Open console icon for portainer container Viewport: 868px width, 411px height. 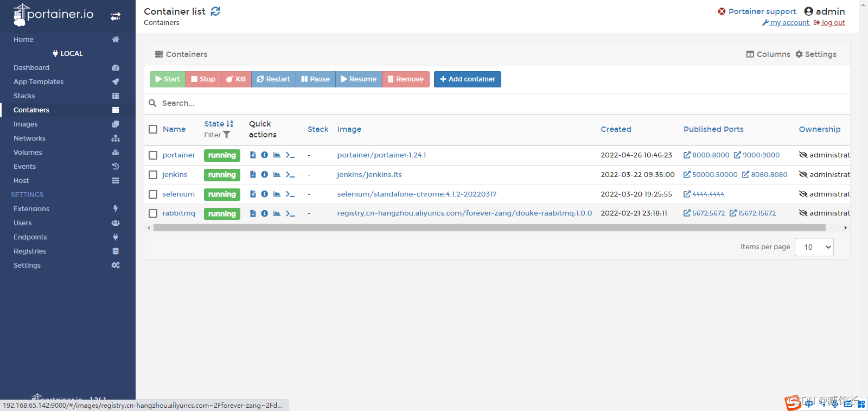click(290, 155)
